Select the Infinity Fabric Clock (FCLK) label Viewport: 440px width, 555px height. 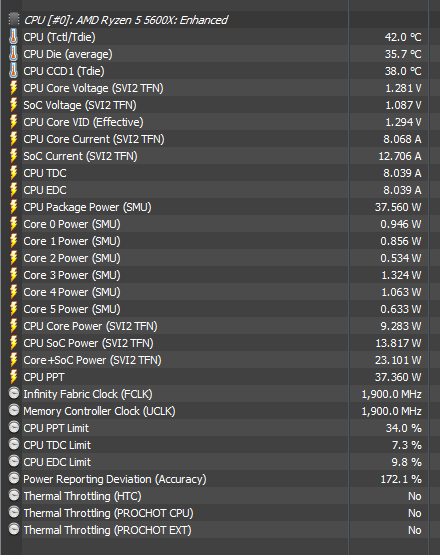[x=88, y=394]
